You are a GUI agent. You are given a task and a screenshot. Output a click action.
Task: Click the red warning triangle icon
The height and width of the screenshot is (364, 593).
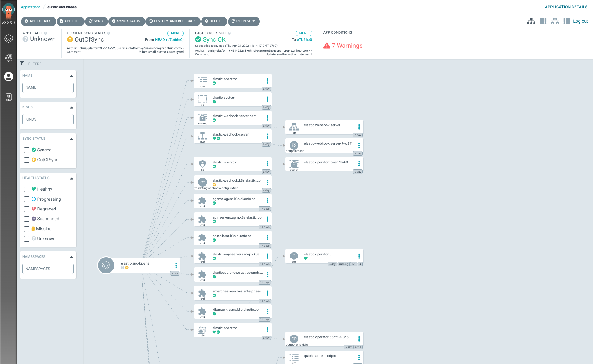327,46
